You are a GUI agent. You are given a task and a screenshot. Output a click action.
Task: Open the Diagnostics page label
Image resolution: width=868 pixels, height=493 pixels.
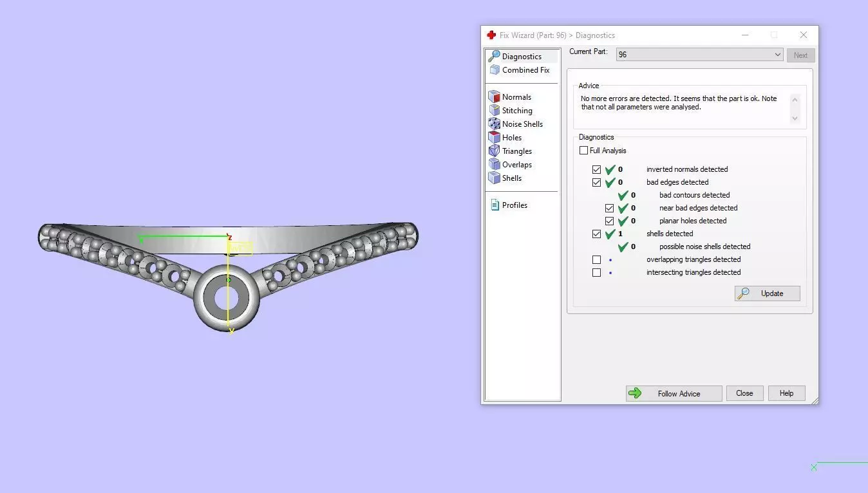522,57
